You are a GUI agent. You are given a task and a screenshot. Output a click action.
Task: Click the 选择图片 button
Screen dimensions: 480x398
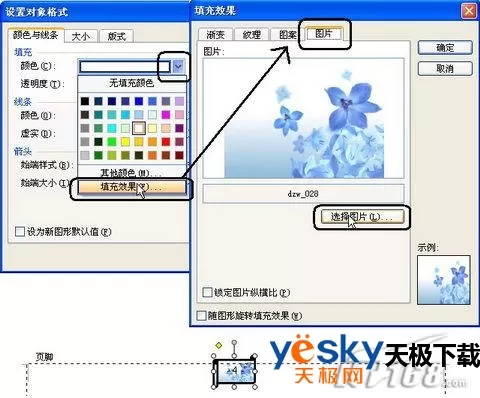coord(362,217)
